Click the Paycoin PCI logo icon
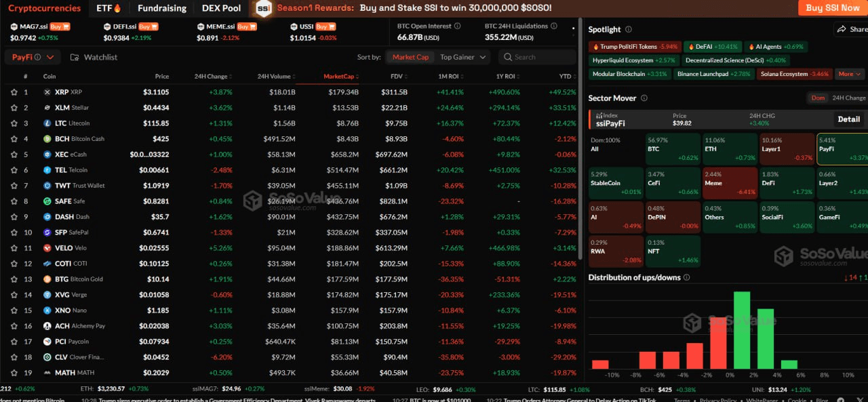The height and width of the screenshot is (402, 868). 47,342
